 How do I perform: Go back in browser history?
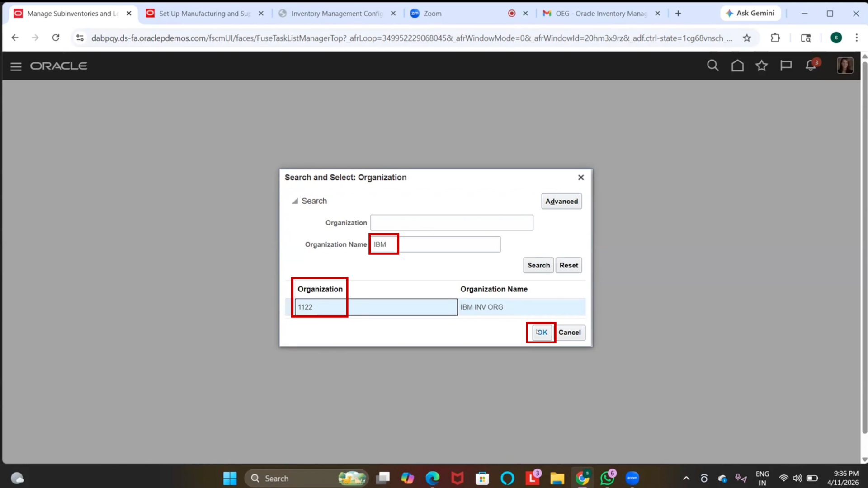click(x=15, y=38)
